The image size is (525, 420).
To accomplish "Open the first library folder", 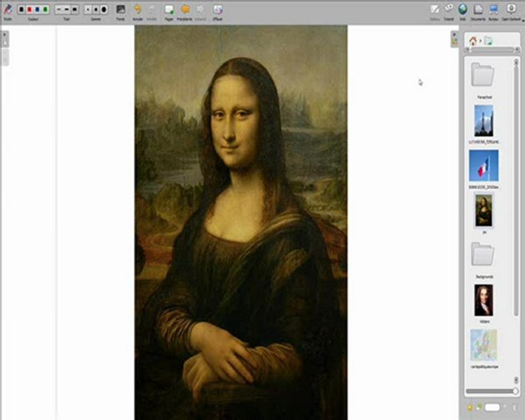I will pyautogui.click(x=482, y=75).
